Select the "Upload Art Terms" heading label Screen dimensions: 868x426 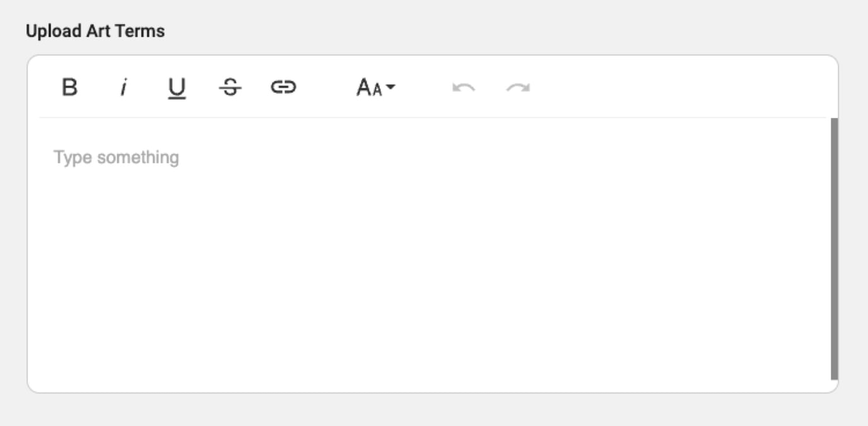click(95, 31)
